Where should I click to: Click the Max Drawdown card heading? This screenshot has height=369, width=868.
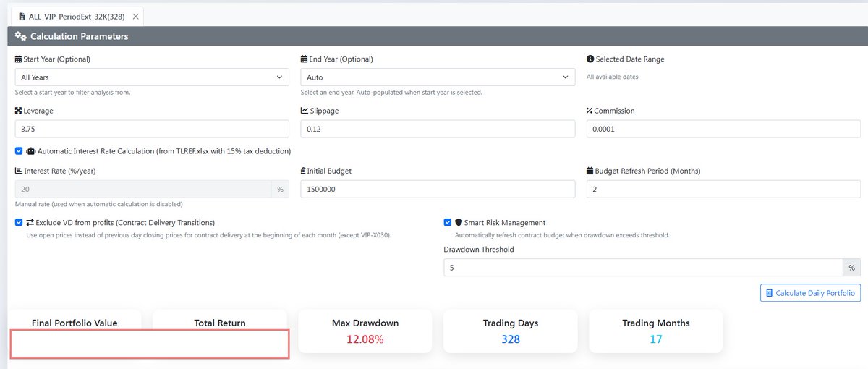[x=365, y=323]
